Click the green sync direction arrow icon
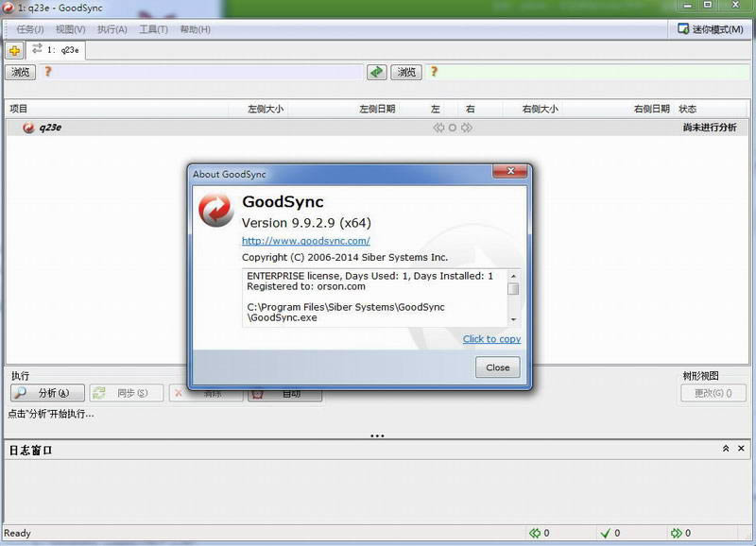The width and height of the screenshot is (756, 546). pyautogui.click(x=376, y=72)
